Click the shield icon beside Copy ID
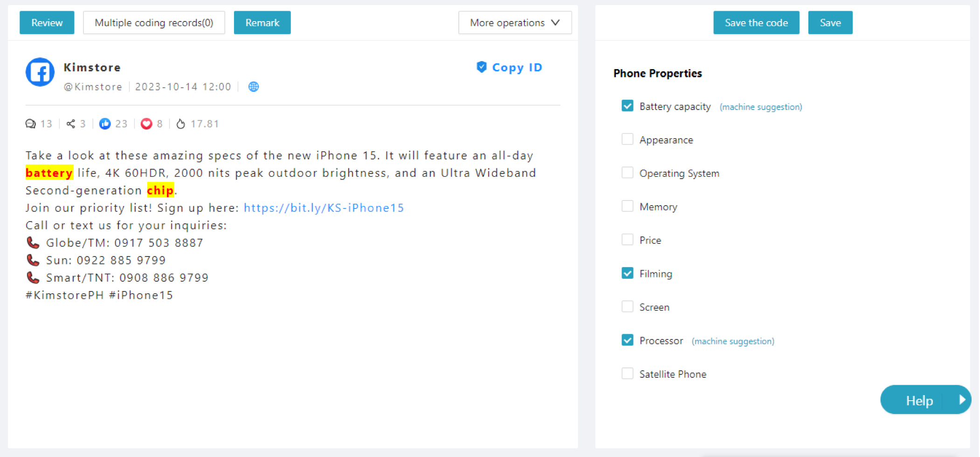Screen dimensions: 980x457 482,67
